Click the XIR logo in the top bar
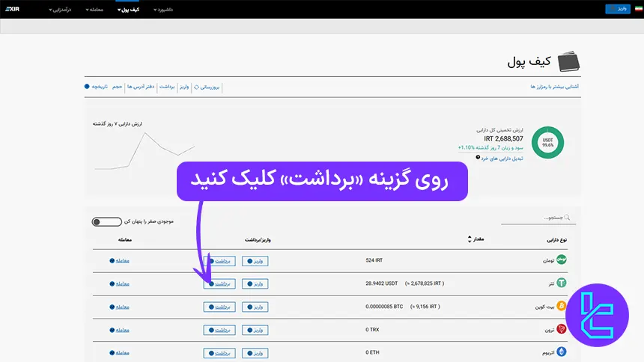This screenshot has height=362, width=644. (12, 9)
